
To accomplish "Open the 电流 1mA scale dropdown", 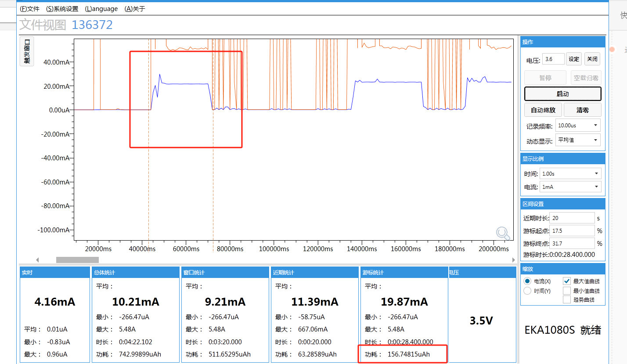I will pos(570,187).
